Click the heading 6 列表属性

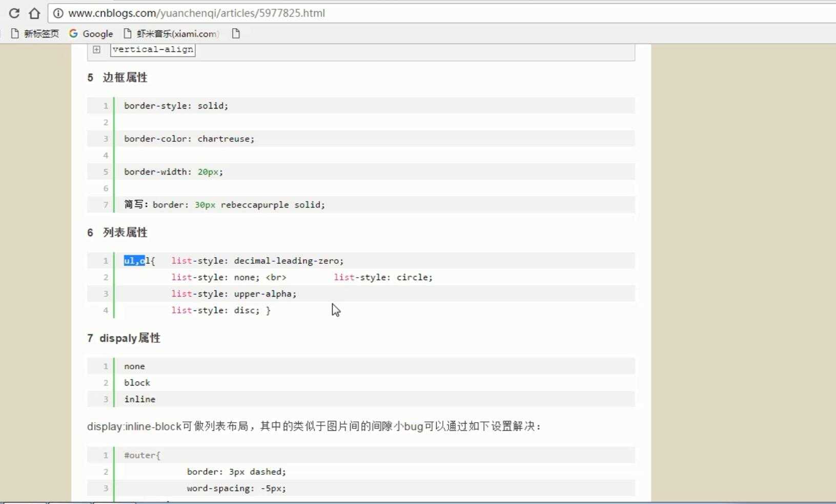coord(117,233)
